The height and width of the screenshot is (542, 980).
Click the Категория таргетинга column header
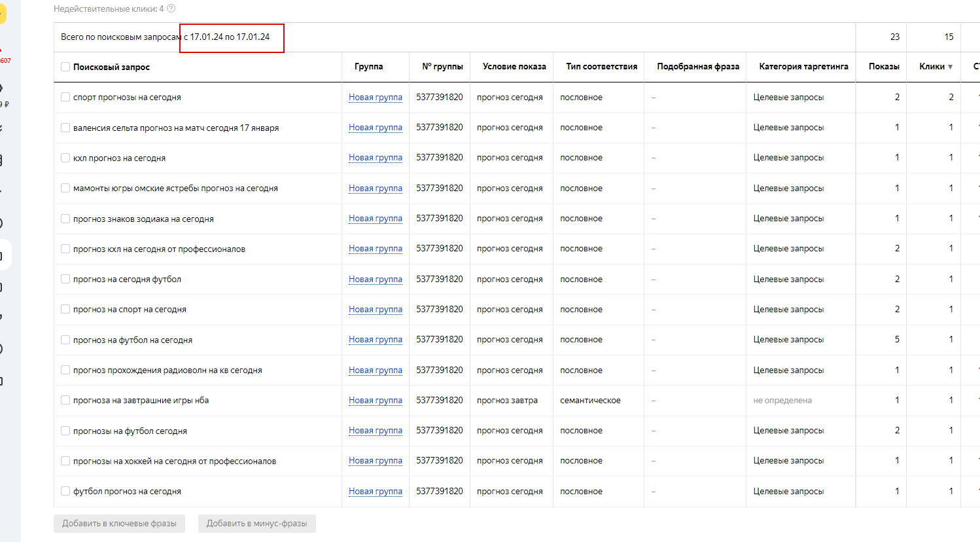click(x=803, y=67)
